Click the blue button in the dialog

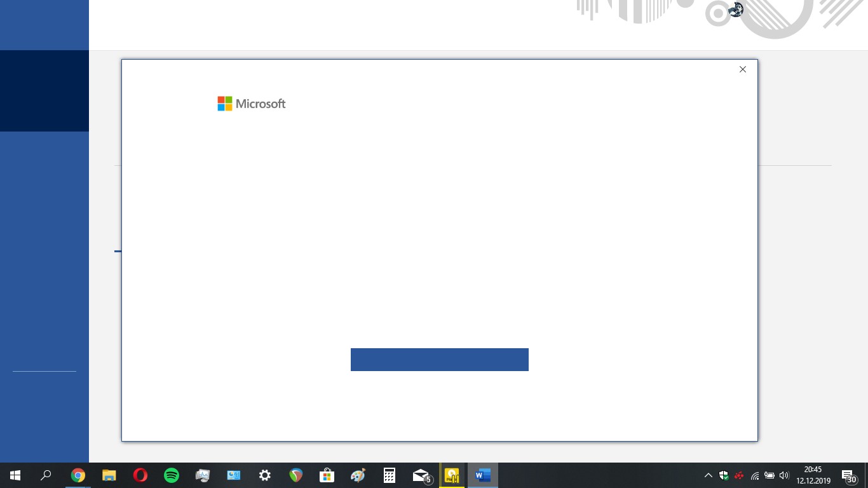(439, 360)
